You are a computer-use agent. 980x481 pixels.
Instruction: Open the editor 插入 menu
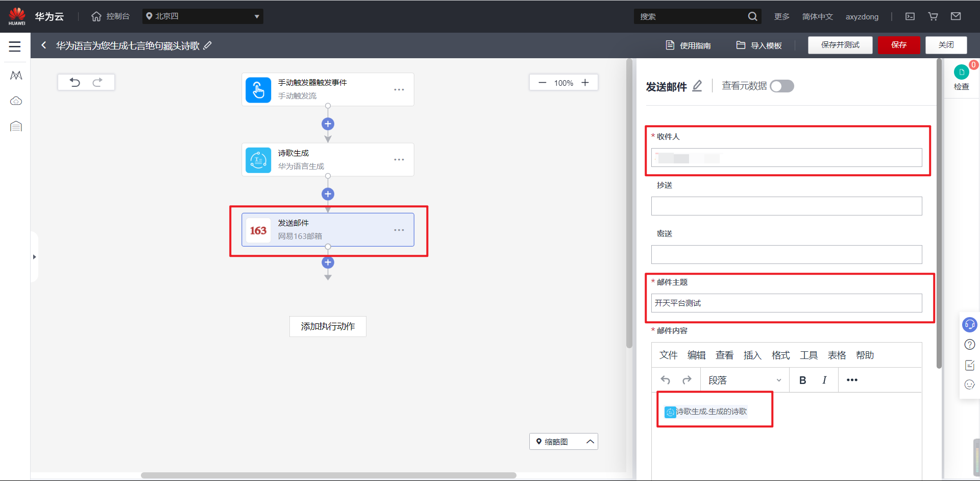(x=752, y=355)
